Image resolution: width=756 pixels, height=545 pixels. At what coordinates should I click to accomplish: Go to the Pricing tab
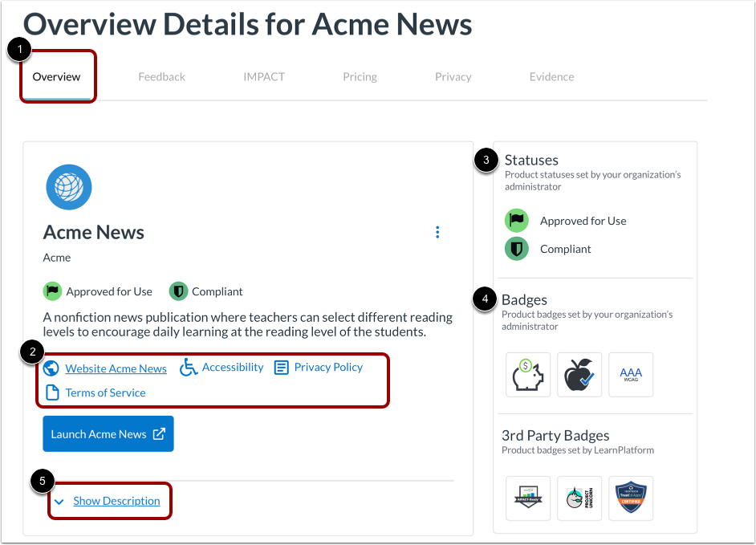pos(360,77)
